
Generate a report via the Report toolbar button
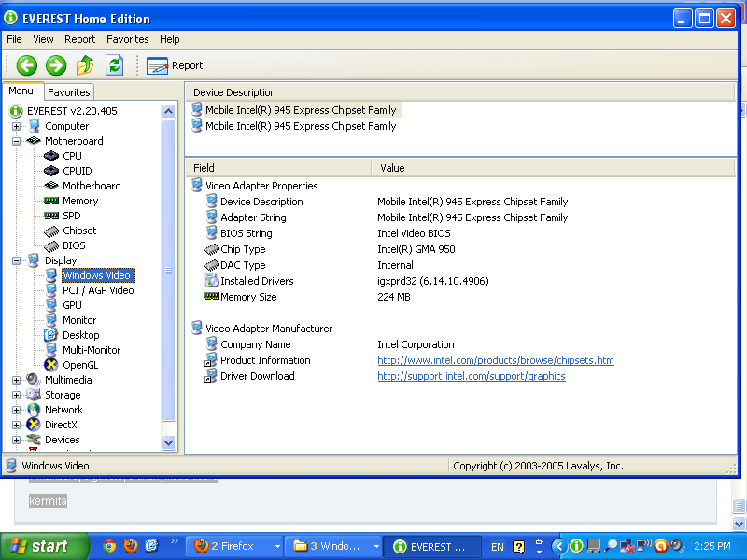(x=175, y=65)
